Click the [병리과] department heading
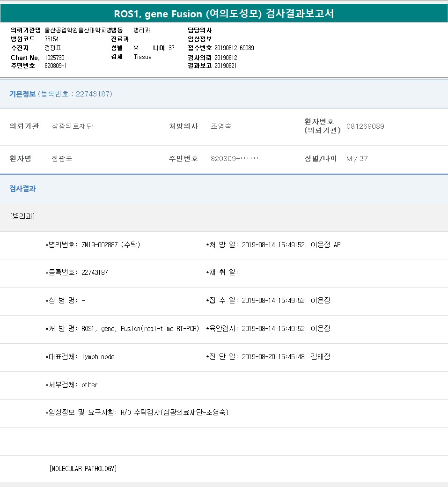The image size is (448, 487). click(22, 216)
